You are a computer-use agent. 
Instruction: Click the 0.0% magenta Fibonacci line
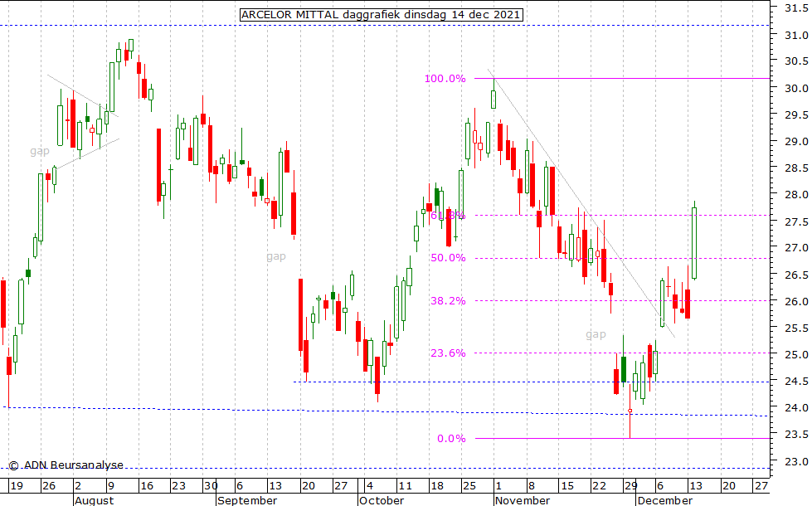(622, 439)
